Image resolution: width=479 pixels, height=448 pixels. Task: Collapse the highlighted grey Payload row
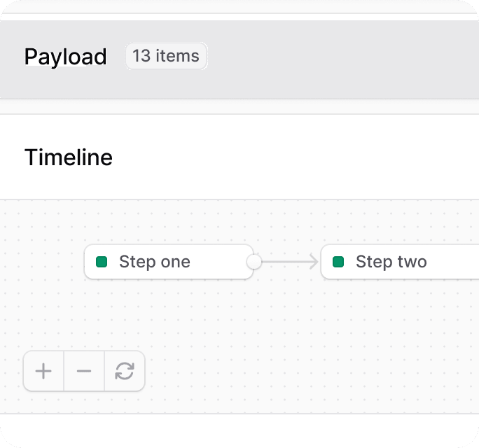(x=239, y=59)
